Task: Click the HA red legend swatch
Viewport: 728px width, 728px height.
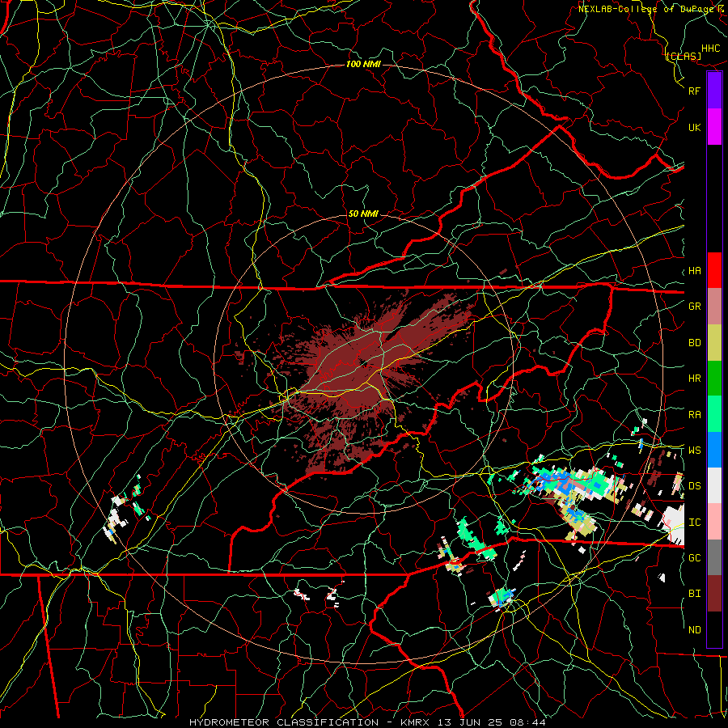Action: 714,270
